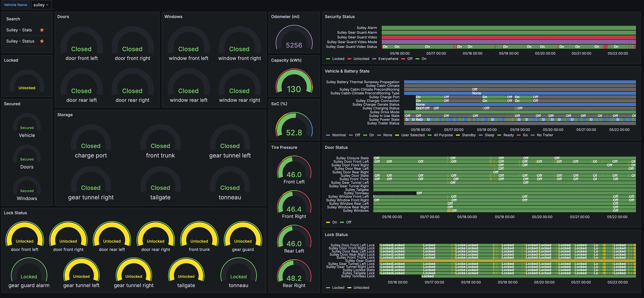
Task: Click the Rear Left tire pressure gauge
Action: 294,239
